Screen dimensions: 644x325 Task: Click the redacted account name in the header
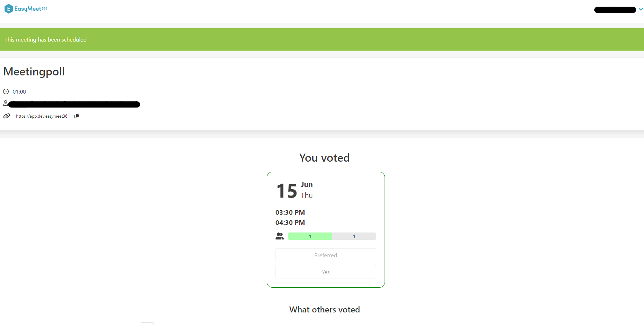pos(615,10)
